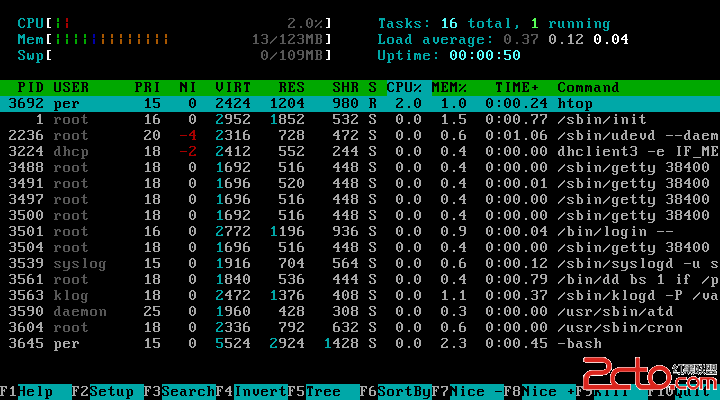Sort by VIRT column header
Image resolution: width=720 pixels, height=400 pixels.
point(233,87)
